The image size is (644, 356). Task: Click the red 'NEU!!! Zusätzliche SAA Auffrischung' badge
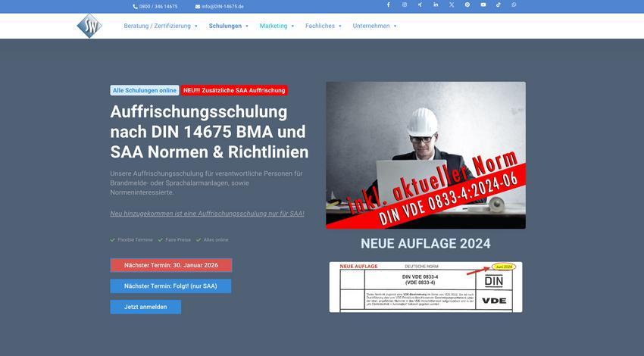pyautogui.click(x=234, y=90)
